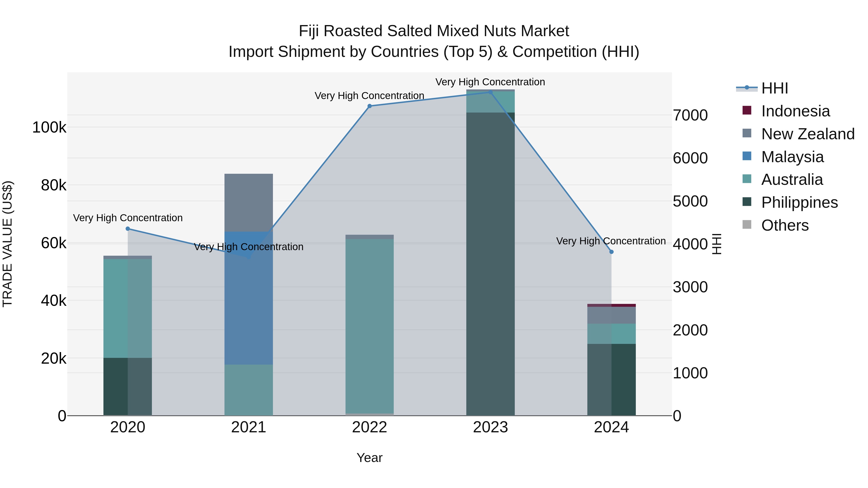Viewport: 868px width, 488px height.
Task: Click the 20k trade value tick label
Action: 54,358
